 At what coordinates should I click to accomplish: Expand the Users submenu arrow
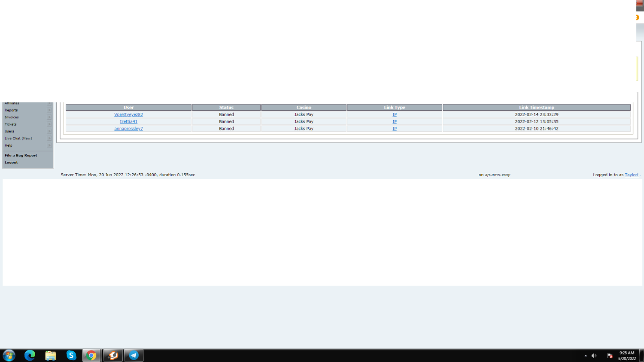pyautogui.click(x=49, y=131)
